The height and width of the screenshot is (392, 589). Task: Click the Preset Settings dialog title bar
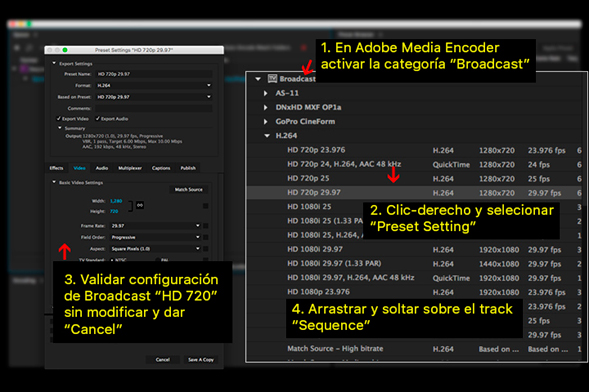pos(134,50)
